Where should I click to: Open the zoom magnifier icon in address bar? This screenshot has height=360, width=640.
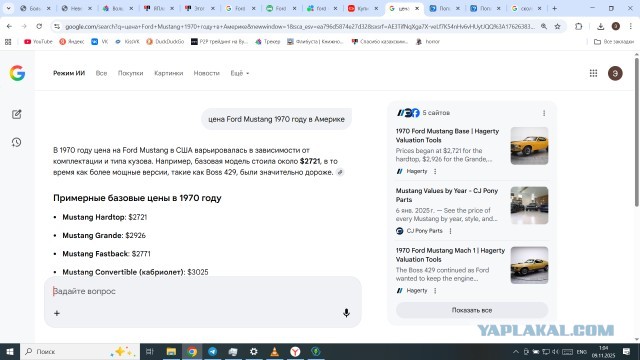click(x=544, y=27)
